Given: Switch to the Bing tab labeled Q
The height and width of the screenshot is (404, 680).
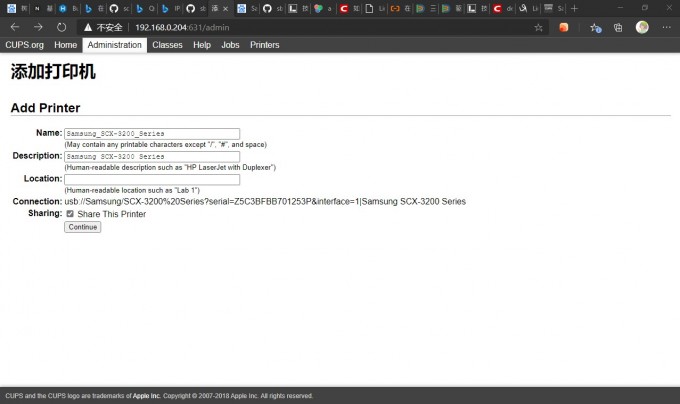Looking at the screenshot, I should coord(145,9).
